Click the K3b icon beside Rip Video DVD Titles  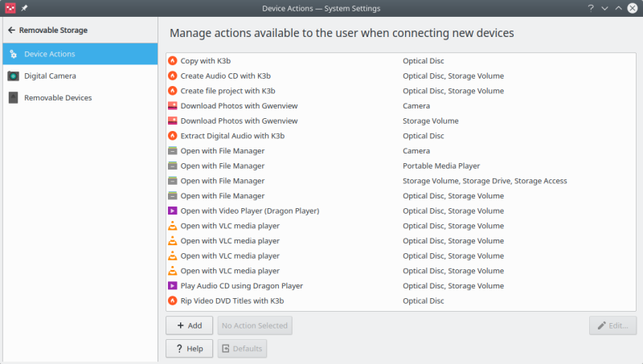pos(172,301)
